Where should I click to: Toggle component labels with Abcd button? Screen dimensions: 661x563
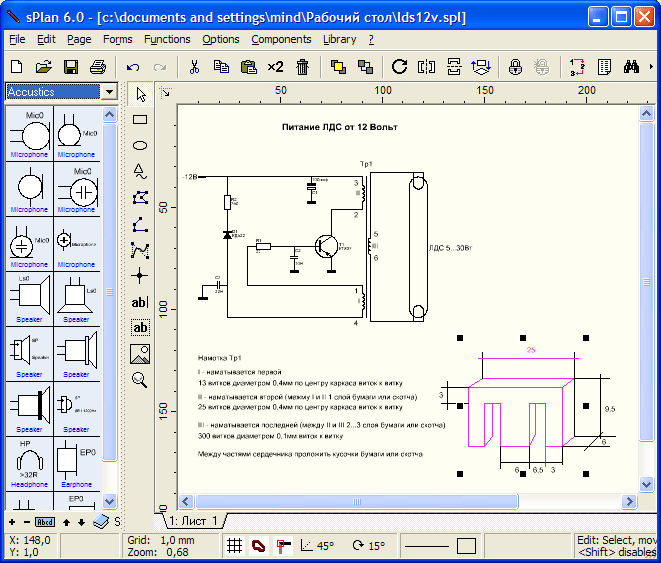coord(45,522)
